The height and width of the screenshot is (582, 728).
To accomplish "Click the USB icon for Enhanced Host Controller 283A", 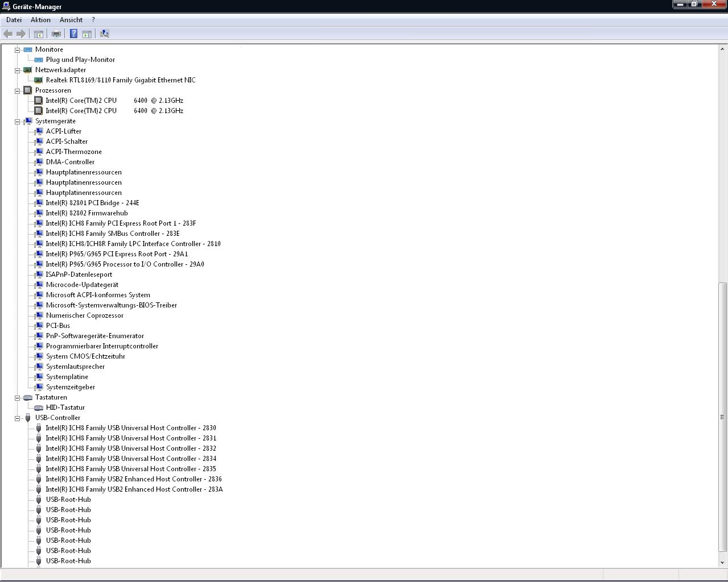I will click(39, 489).
